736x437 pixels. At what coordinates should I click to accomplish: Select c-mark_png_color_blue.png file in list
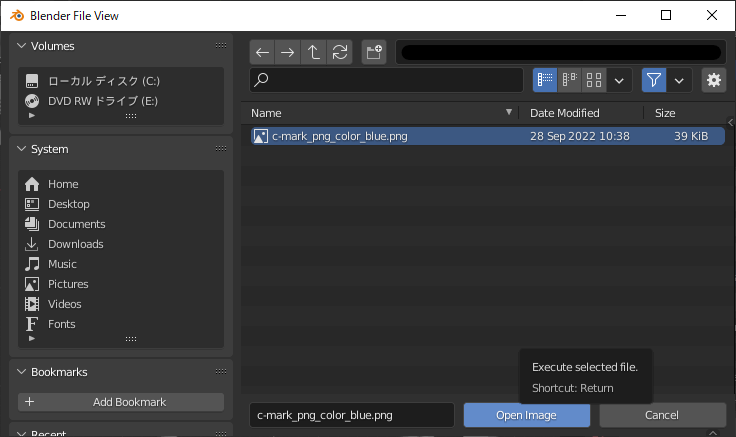pyautogui.click(x=488, y=136)
